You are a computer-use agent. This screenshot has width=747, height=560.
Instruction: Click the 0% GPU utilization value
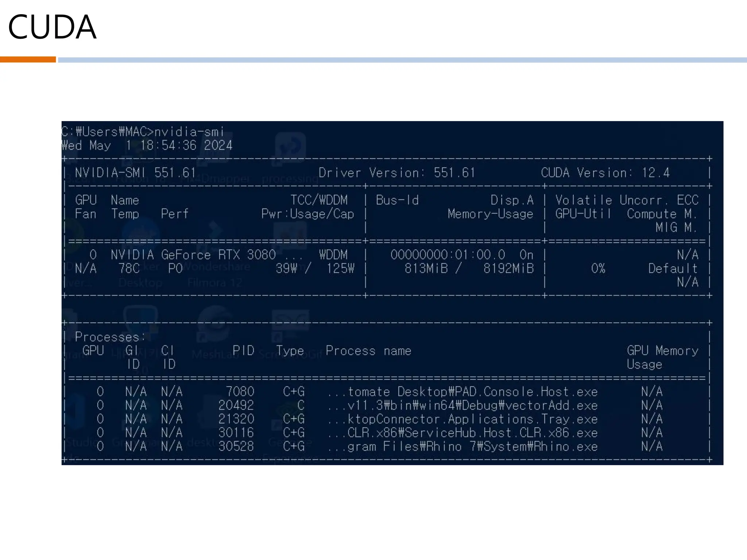[598, 269]
